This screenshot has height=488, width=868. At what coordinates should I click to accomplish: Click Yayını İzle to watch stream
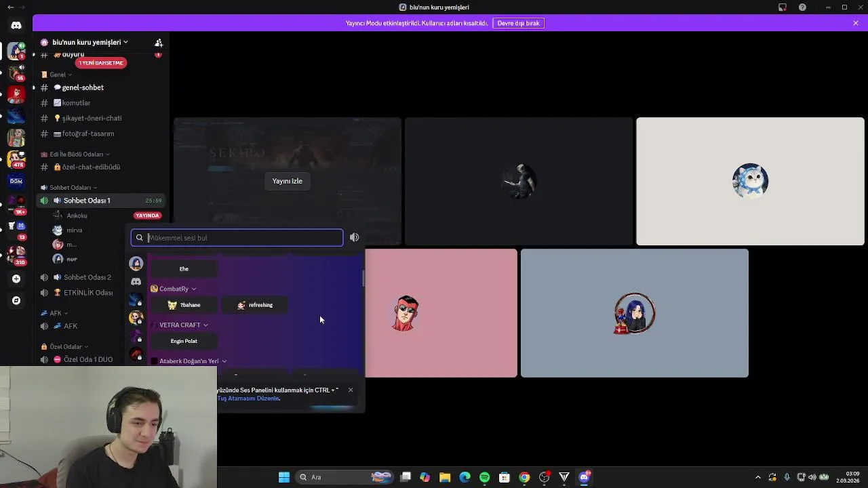287,181
